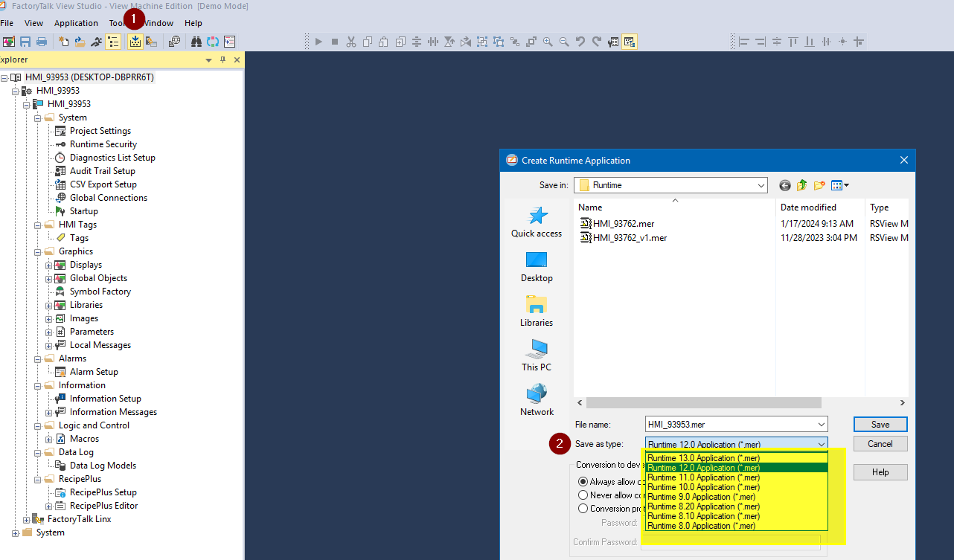
Task: Collapse the System folder under HMI_93953
Action: pos(38,118)
